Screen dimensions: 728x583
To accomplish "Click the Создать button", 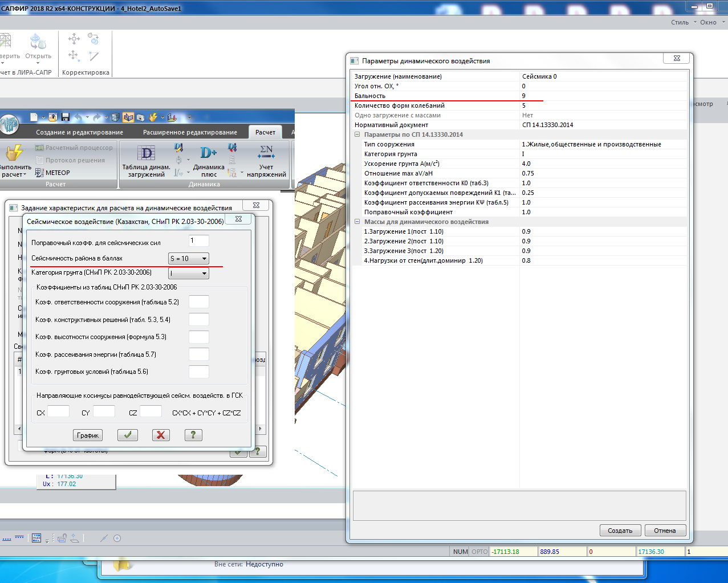I will coord(620,531).
